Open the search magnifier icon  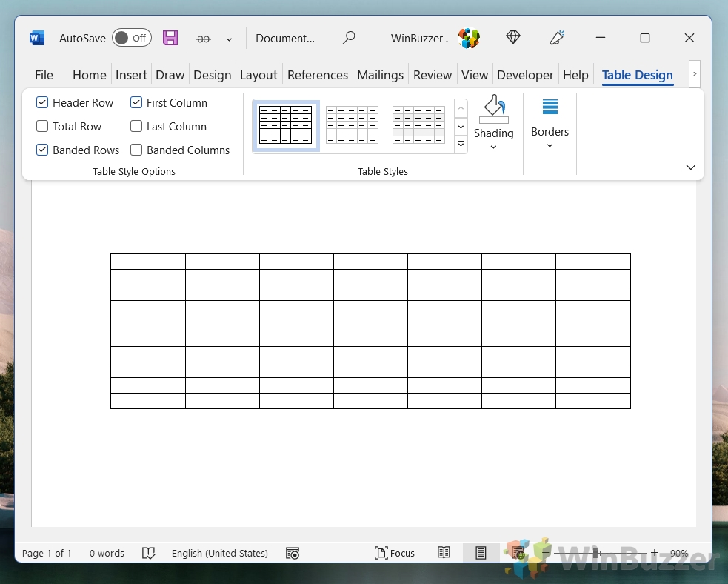click(349, 38)
